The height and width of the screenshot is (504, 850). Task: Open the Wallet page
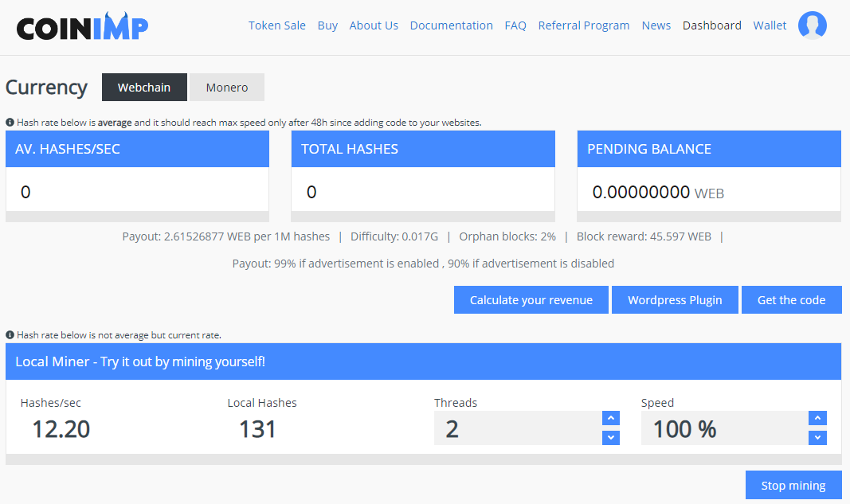click(770, 25)
